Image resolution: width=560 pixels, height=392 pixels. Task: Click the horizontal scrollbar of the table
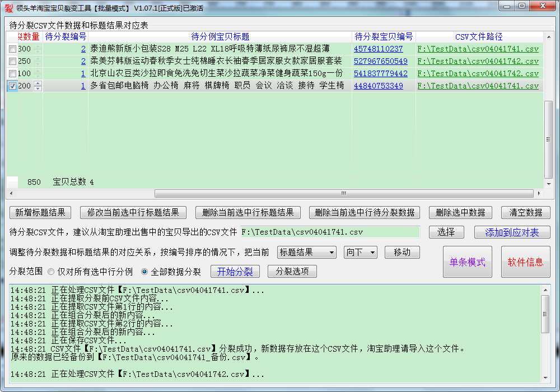[343, 193]
